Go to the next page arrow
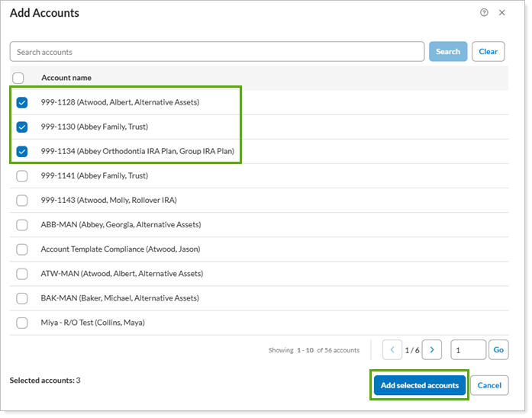Viewport: 532px width, 418px height. pos(432,350)
